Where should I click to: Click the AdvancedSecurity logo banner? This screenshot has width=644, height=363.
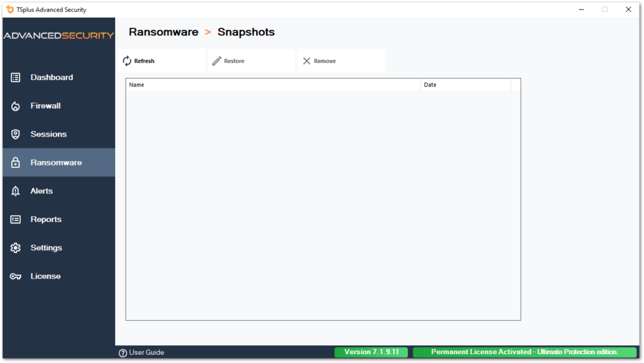coord(58,36)
